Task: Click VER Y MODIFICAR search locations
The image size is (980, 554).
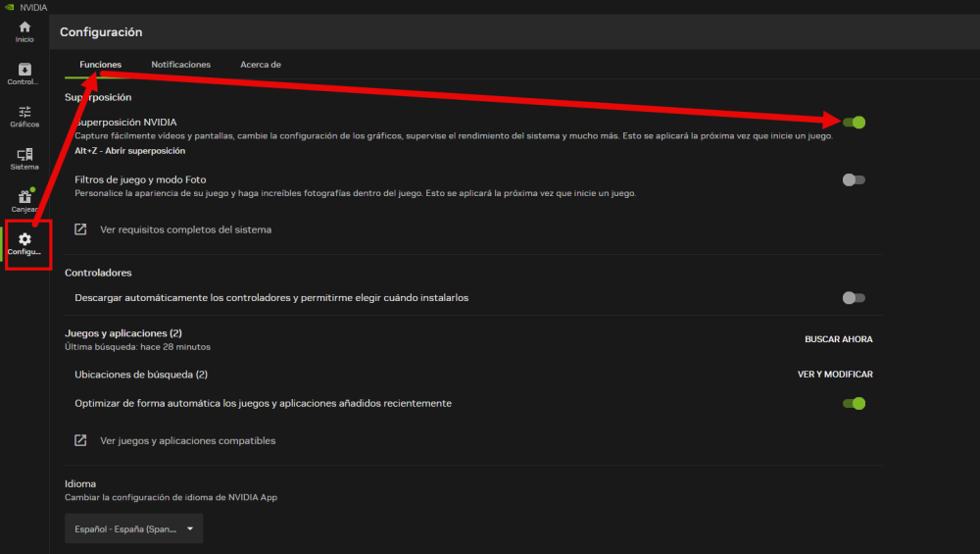Action: (835, 374)
